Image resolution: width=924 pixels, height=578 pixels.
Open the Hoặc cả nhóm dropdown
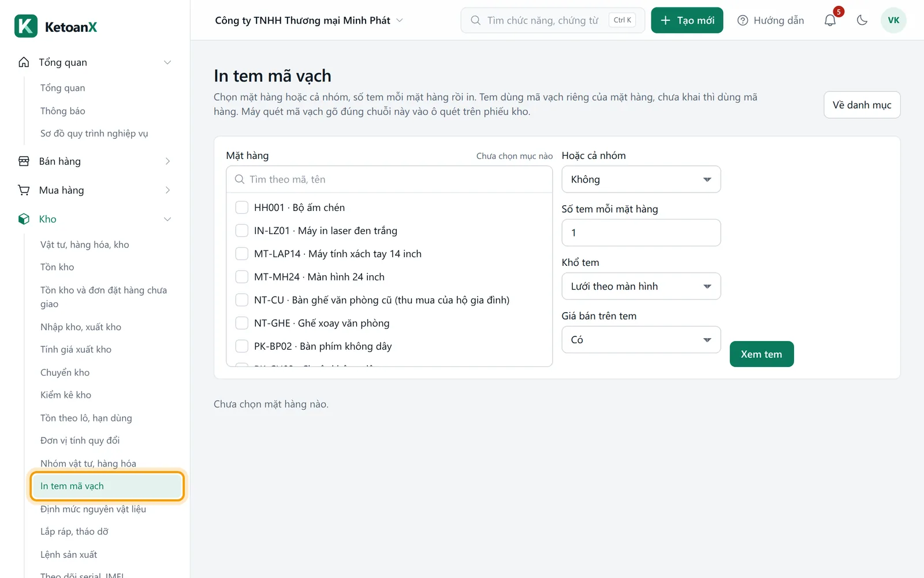tap(641, 179)
